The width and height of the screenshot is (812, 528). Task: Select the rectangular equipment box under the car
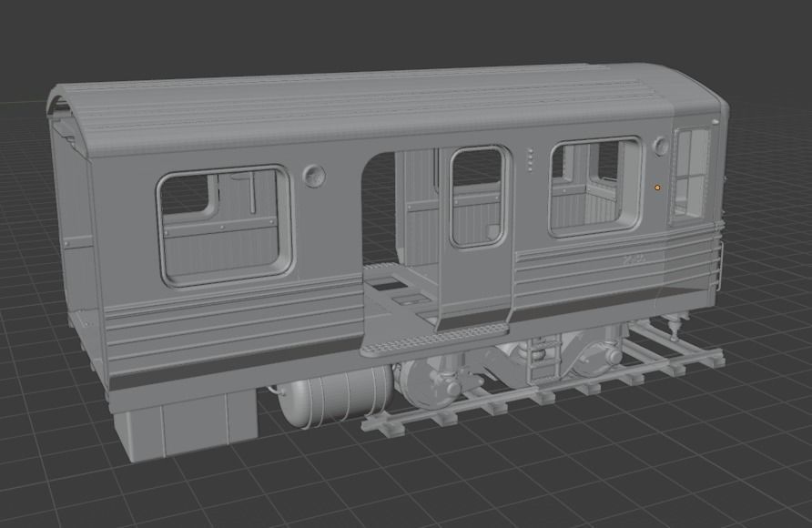pos(186,424)
